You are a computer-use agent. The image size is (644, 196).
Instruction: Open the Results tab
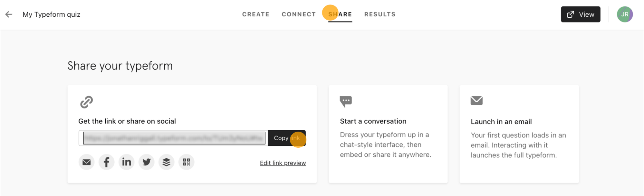click(x=380, y=14)
